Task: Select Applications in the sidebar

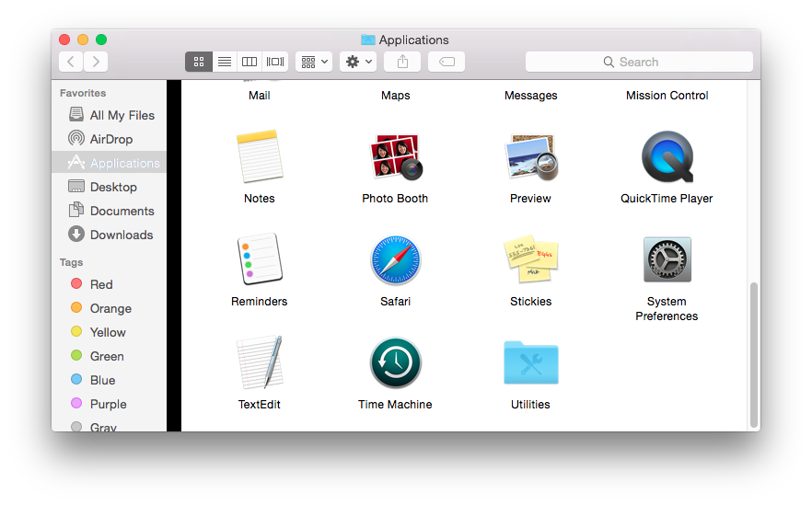Action: [110, 163]
